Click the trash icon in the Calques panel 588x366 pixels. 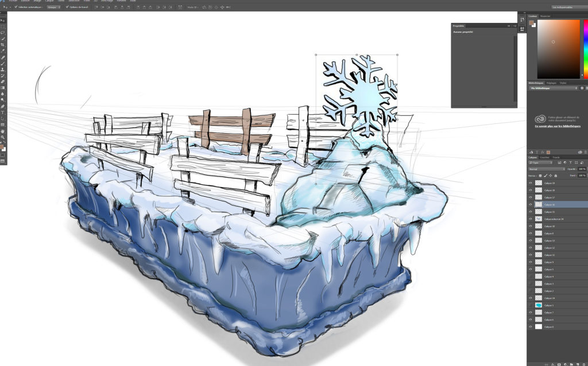point(583,363)
